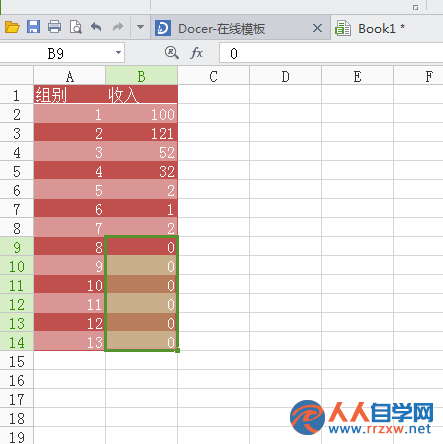Click the formula bar input showing 0

click(x=331, y=53)
